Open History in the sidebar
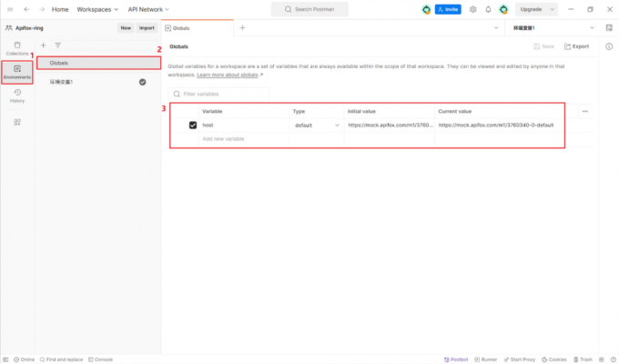 point(17,96)
